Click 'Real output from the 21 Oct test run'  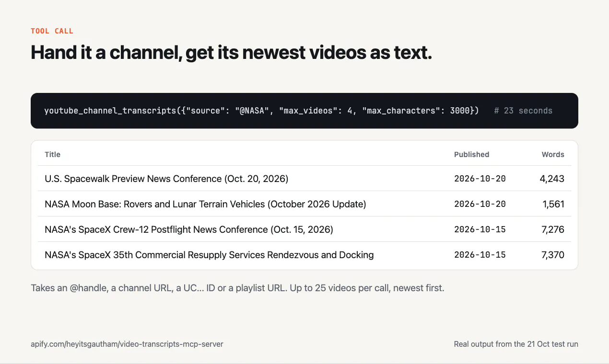pyautogui.click(x=516, y=344)
